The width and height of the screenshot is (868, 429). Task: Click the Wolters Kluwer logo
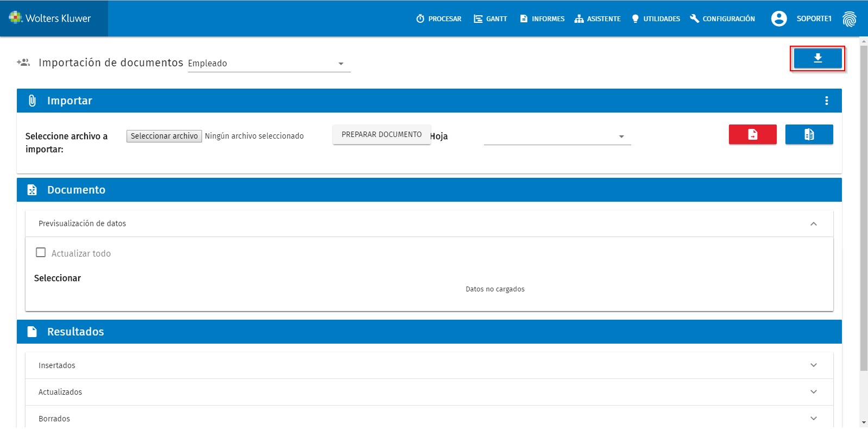[50, 18]
